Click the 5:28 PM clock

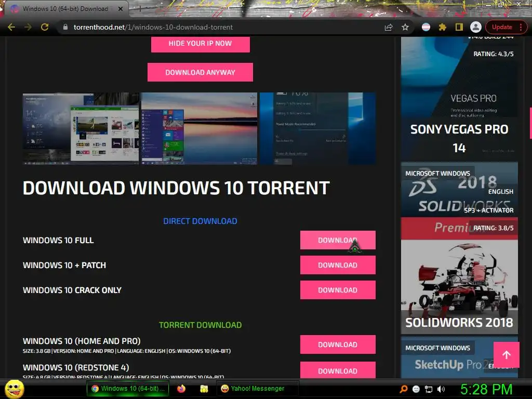coord(486,389)
